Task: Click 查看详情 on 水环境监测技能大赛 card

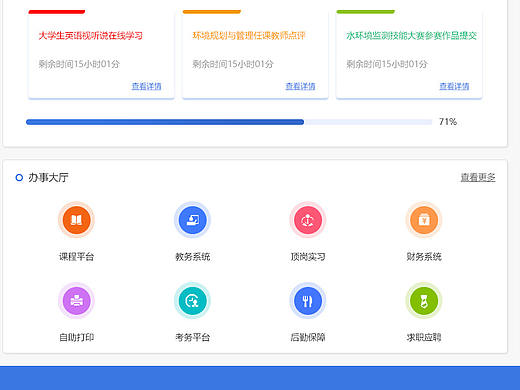Action: (454, 86)
